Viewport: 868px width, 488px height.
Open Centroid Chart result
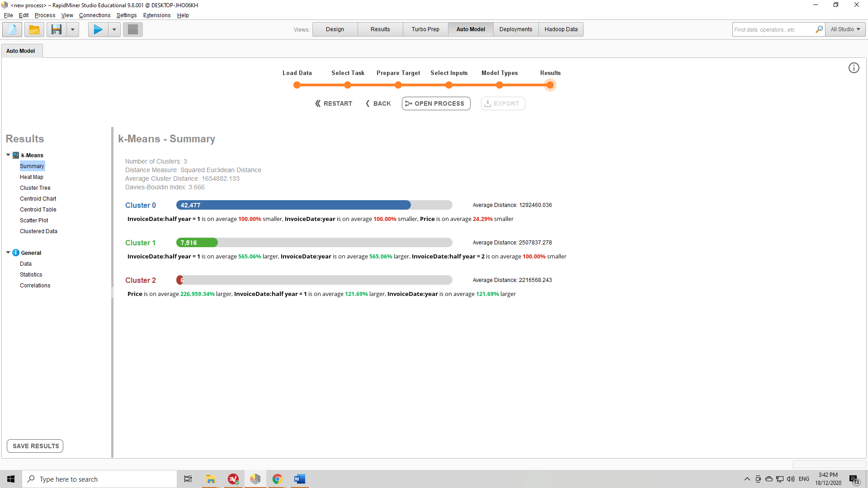tap(38, 199)
